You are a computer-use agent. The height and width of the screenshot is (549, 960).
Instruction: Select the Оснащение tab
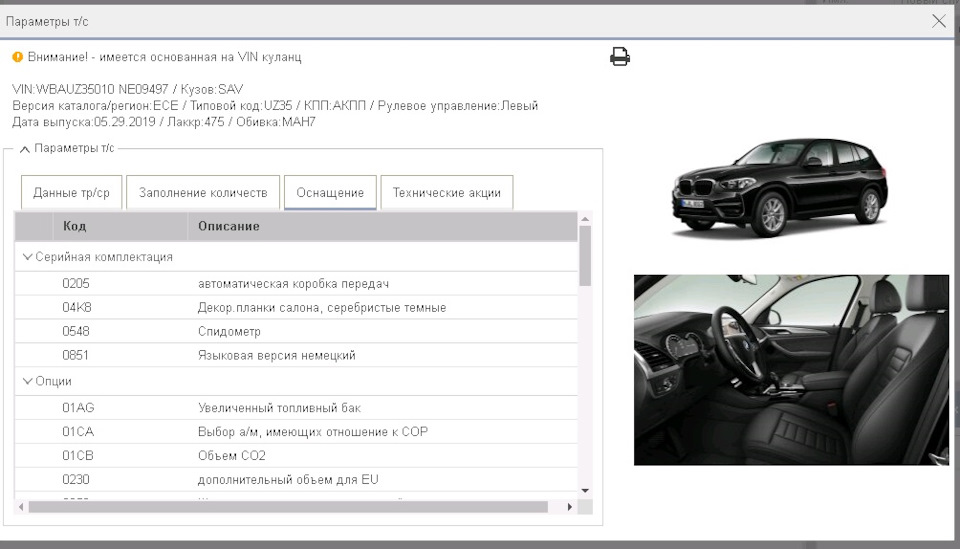coord(330,193)
